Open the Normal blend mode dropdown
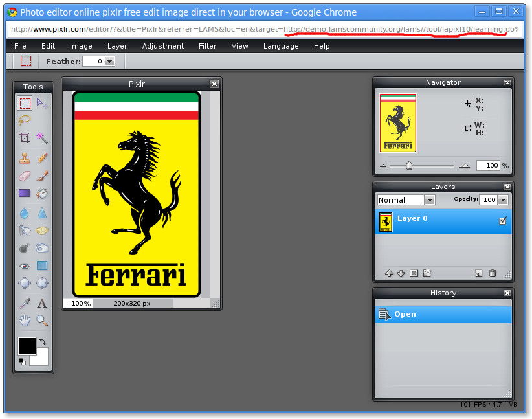This screenshot has height=419, width=532. point(430,200)
